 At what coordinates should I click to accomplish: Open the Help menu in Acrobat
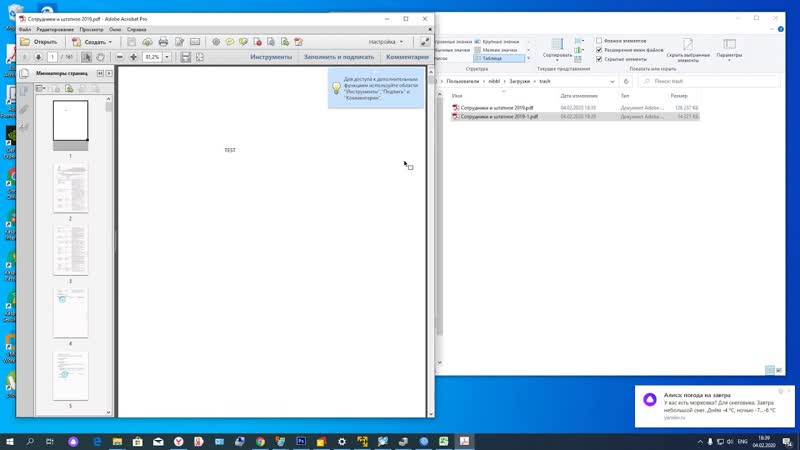pyautogui.click(x=137, y=30)
